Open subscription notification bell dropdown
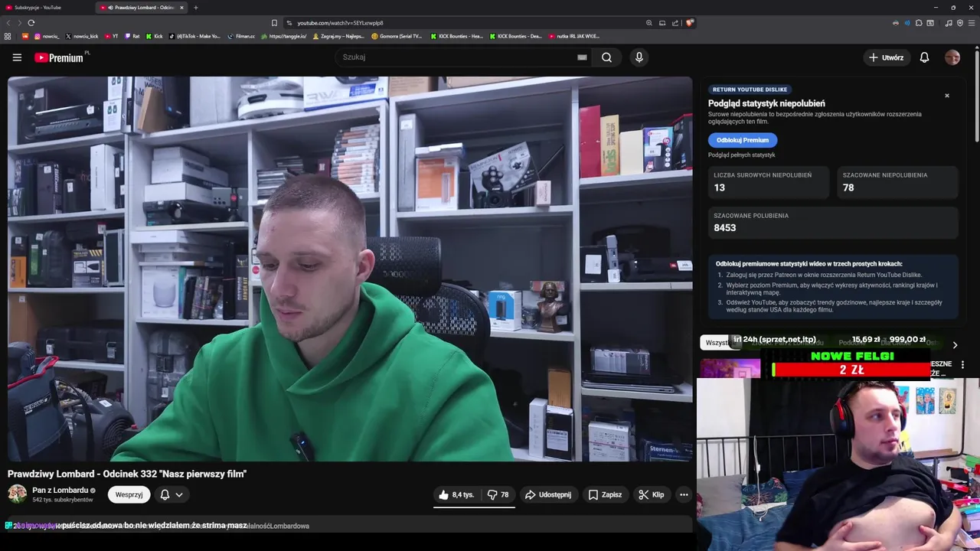The height and width of the screenshot is (551, 980). [x=171, y=495]
